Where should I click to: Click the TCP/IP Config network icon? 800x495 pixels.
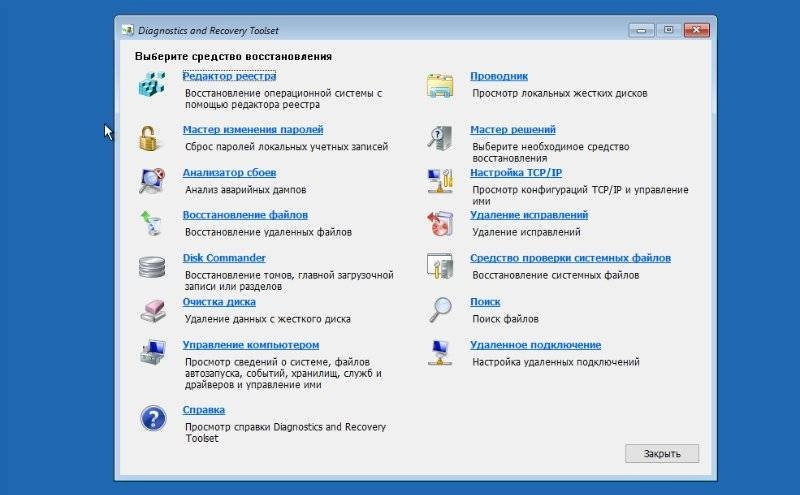pos(440,181)
